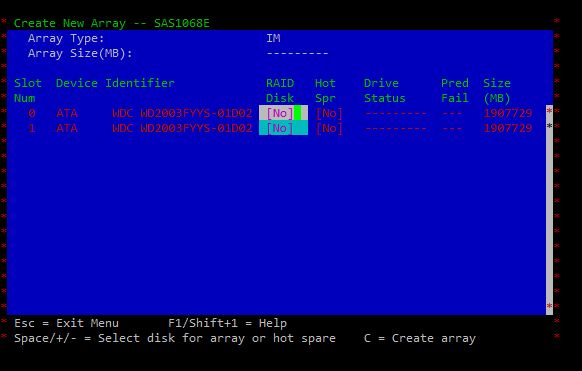Click the RAID Disk column header
The width and height of the screenshot is (582, 371).
click(280, 91)
